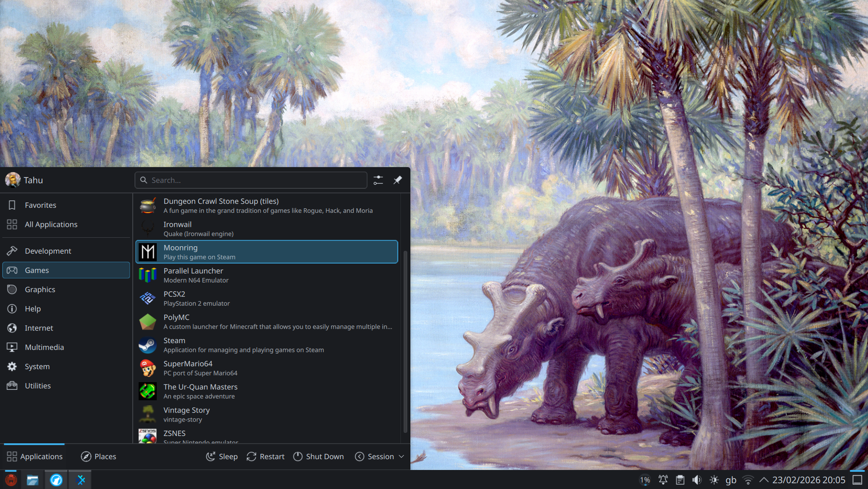
Task: Launch Dungeon Crawl Stone Soup (tiles)
Action: (267, 206)
